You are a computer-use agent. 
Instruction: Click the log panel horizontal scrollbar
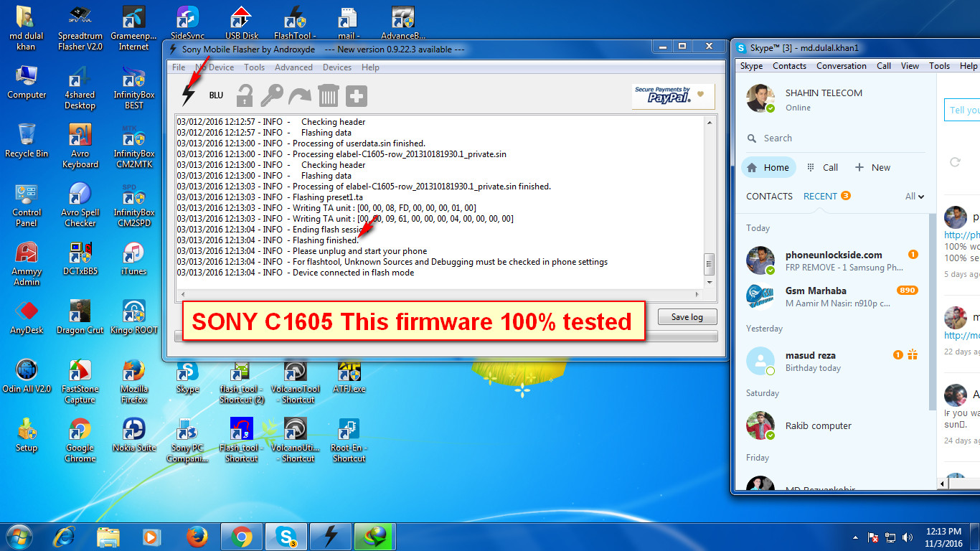click(x=440, y=294)
